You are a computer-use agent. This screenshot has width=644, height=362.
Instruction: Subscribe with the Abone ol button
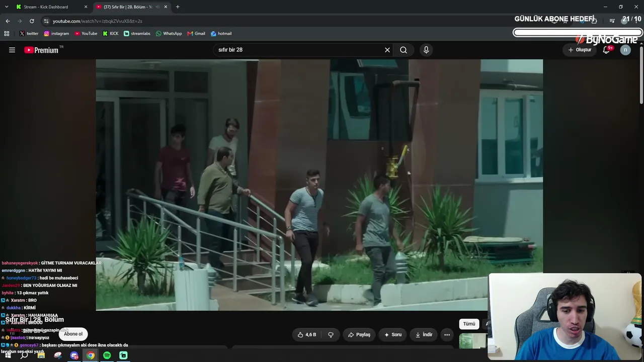point(73,334)
